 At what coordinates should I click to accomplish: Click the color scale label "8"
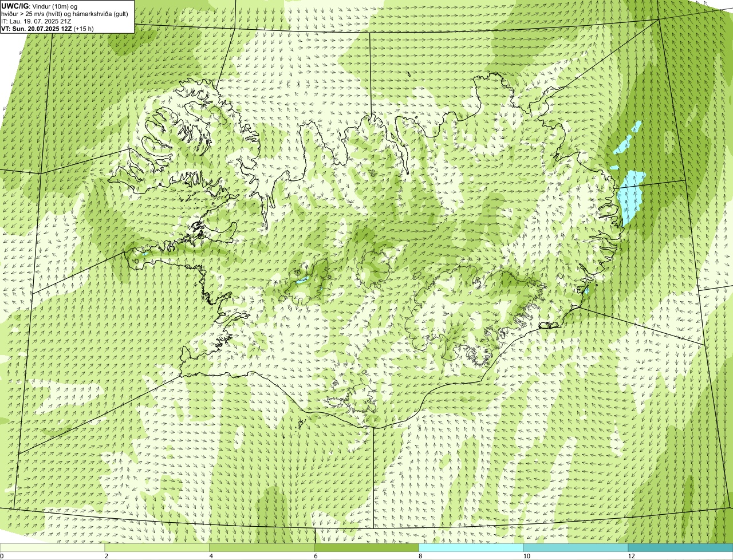[420, 556]
